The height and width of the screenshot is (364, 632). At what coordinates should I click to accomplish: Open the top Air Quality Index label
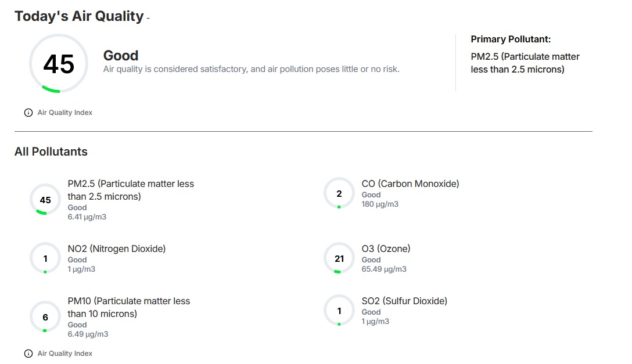pos(65,113)
